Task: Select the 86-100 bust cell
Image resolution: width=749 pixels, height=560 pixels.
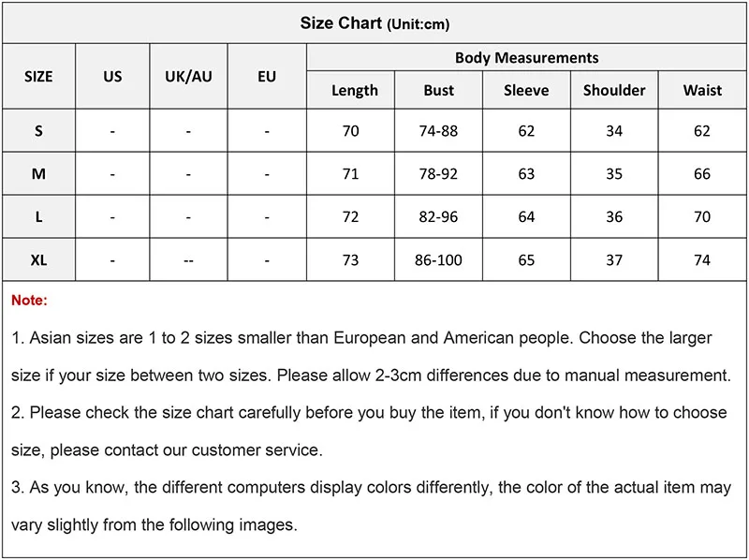Action: (438, 260)
